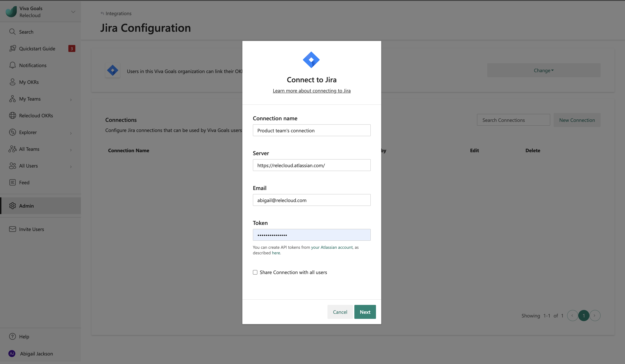Expand the Explorer submenu chevron

pos(71,133)
